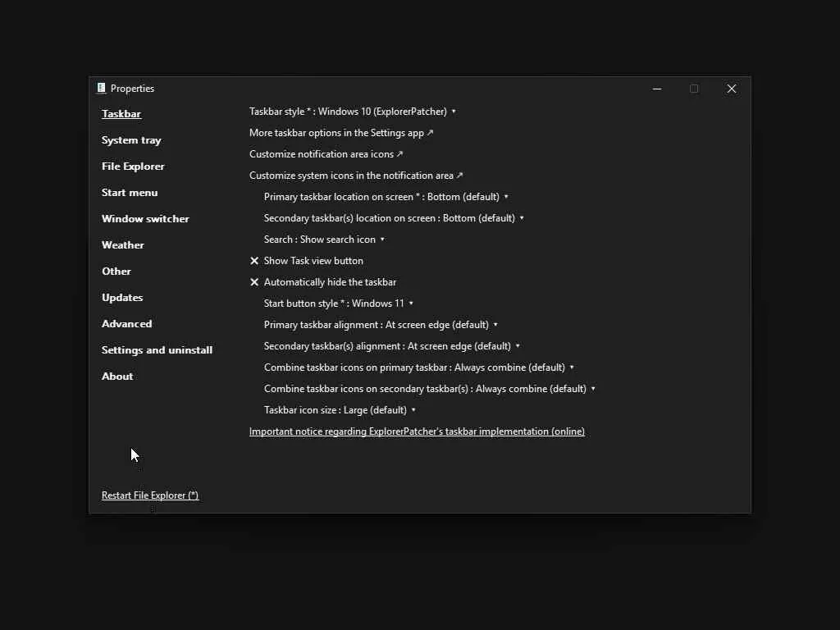Screen dimensions: 840x630
Task: Open Combine icons on primary taskbar dropdown
Action: tap(419, 367)
